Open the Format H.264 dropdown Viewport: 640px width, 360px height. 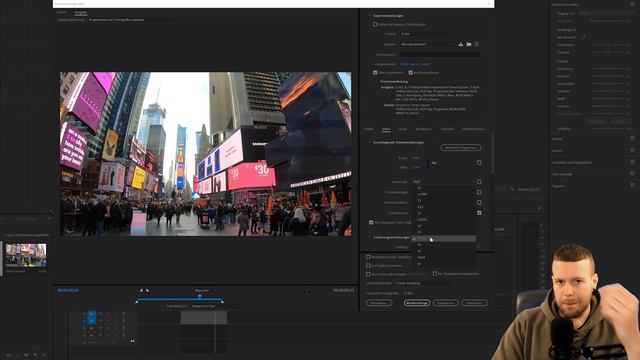pos(427,34)
